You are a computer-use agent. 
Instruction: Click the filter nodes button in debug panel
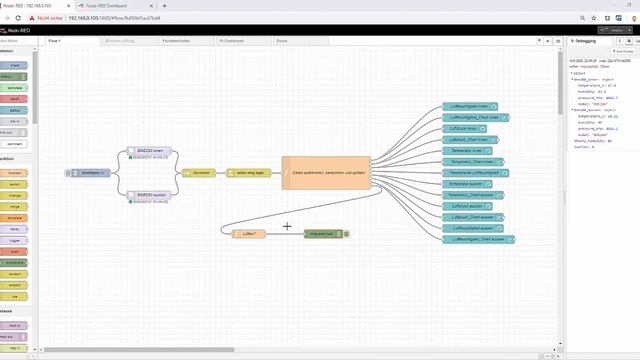[x=623, y=51]
